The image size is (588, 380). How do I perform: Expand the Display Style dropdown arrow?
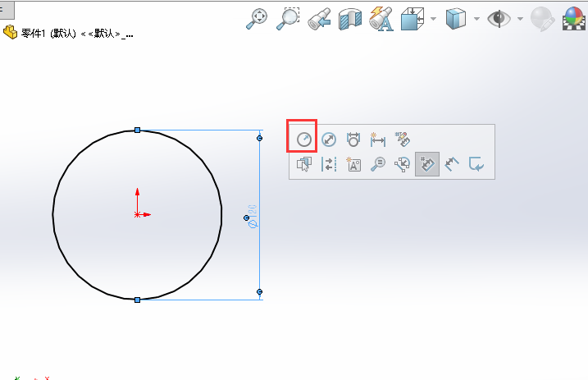tap(476, 18)
